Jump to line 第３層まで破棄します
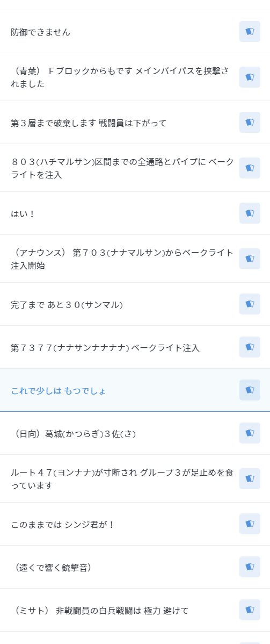Viewport: 270px width, 644px height. [x=135, y=123]
